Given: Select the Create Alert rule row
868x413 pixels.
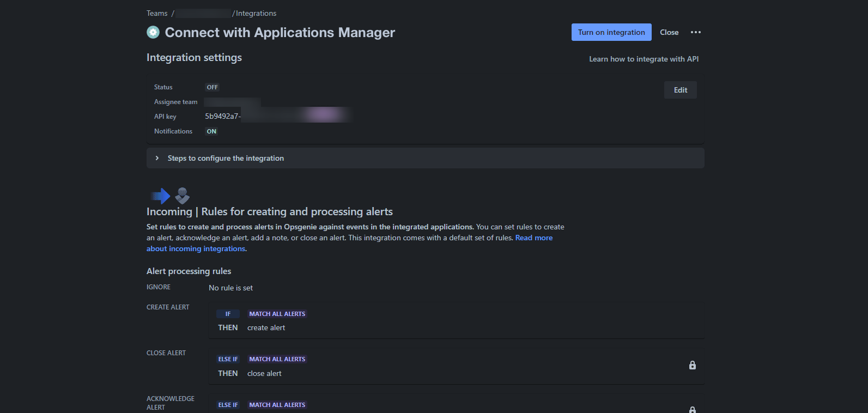Looking at the screenshot, I should pyautogui.click(x=457, y=321).
